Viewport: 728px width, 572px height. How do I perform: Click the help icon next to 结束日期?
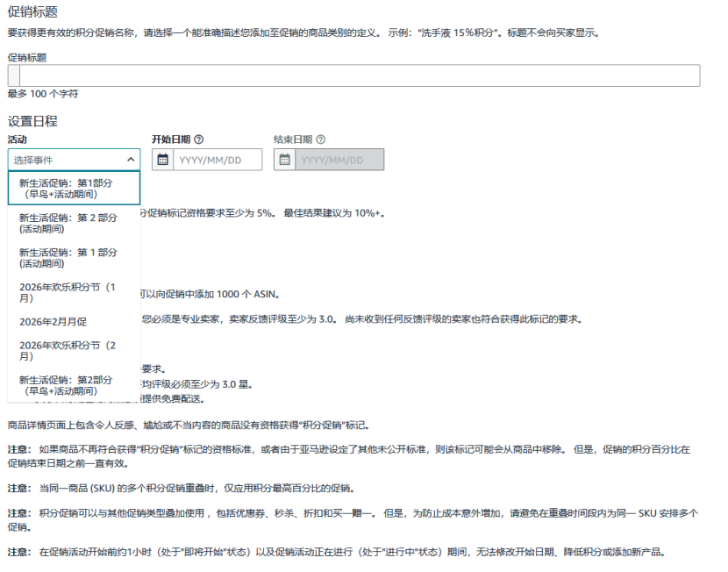pos(319,139)
